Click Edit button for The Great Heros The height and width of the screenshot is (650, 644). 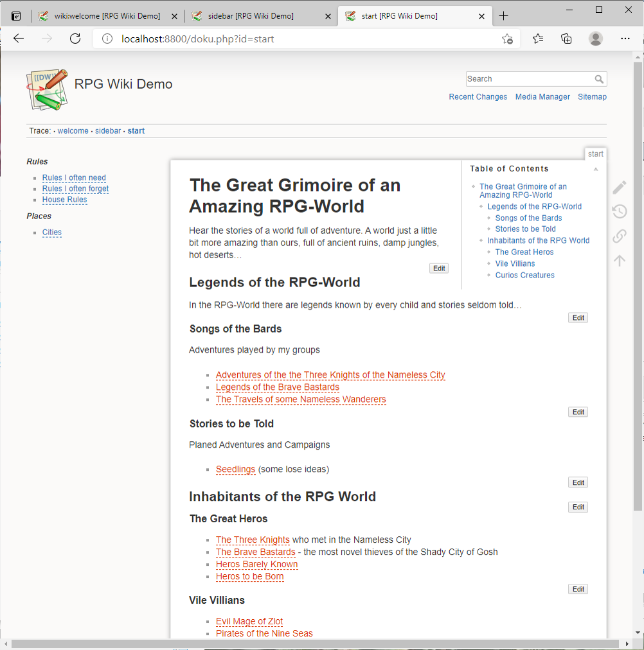[x=578, y=589]
